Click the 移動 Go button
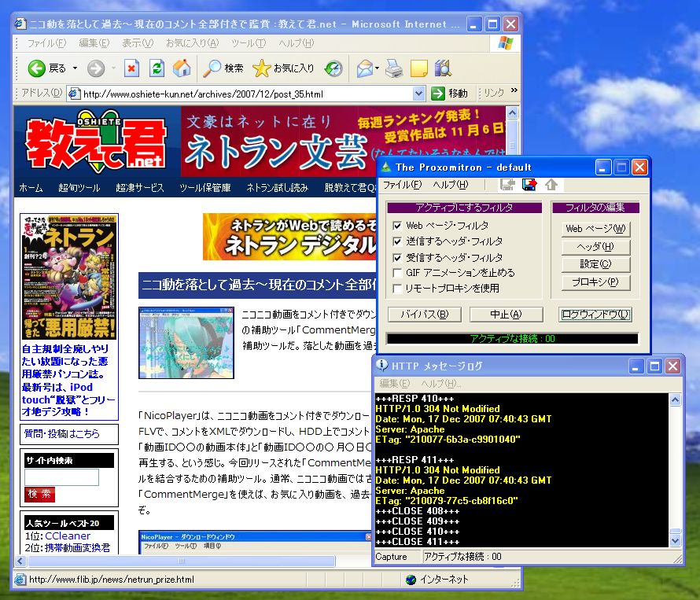This screenshot has height=600, width=700. (450, 94)
